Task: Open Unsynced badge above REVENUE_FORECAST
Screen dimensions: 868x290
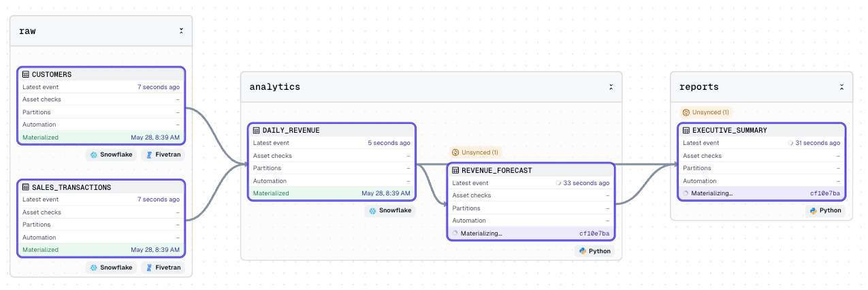Action: tap(475, 152)
